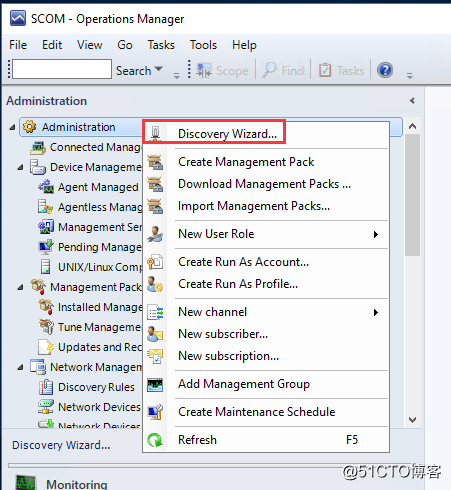The image size is (451, 490).
Task: Collapse the Device Management tree node
Action: pyautogui.click(x=20, y=167)
